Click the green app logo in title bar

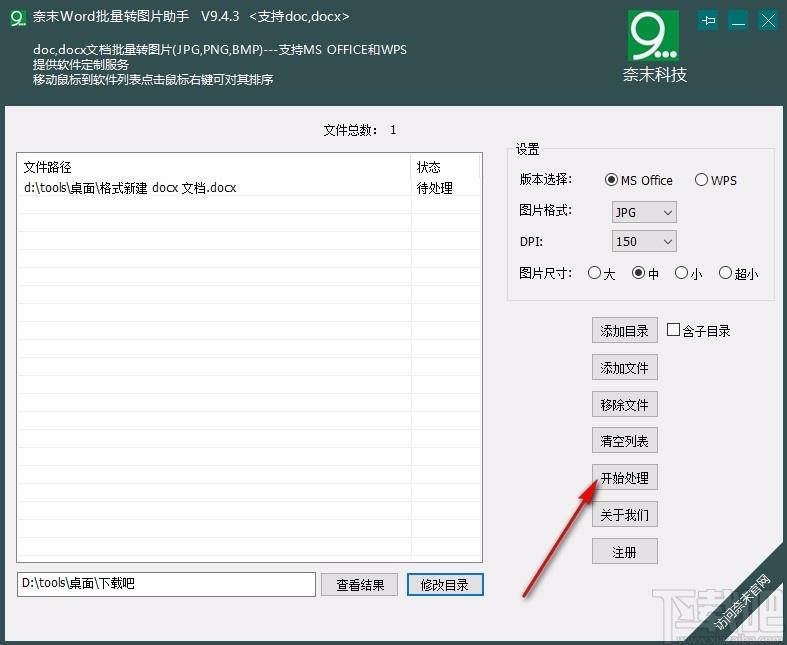point(18,18)
